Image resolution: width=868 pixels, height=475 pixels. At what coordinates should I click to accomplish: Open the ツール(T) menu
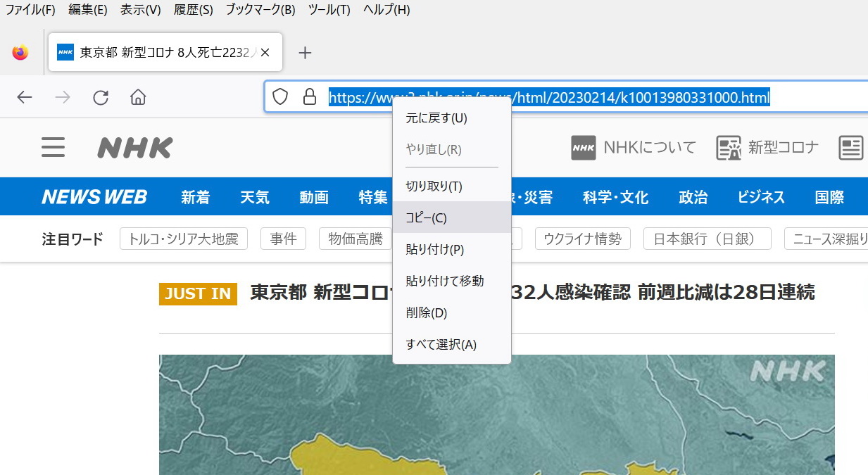(x=329, y=10)
